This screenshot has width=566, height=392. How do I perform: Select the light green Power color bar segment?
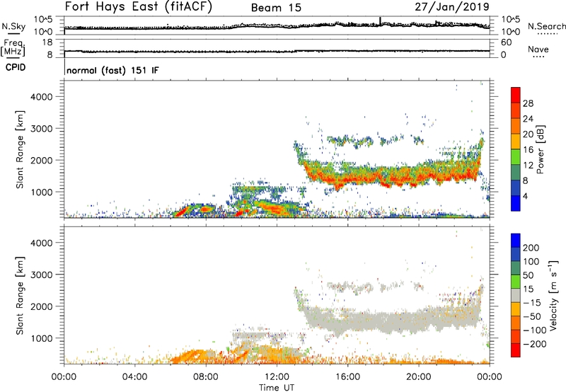coord(516,157)
